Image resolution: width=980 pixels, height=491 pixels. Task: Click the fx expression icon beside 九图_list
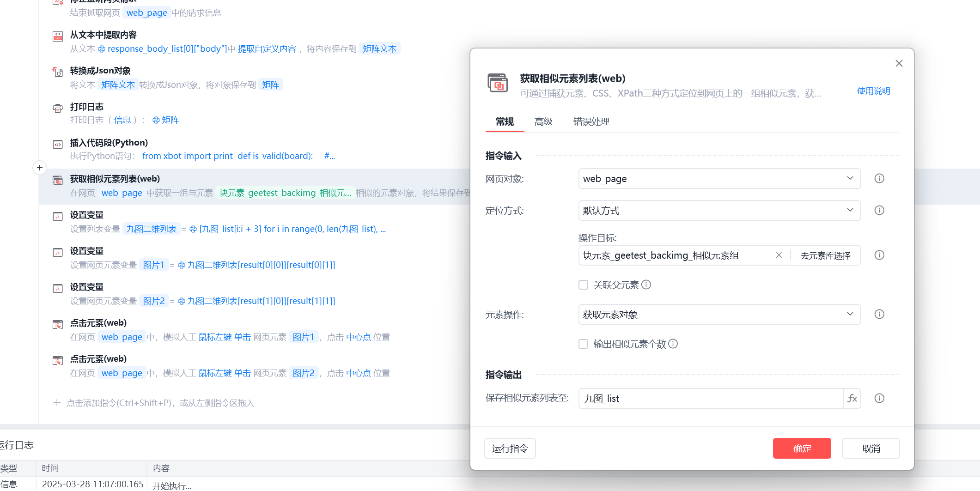tap(852, 398)
